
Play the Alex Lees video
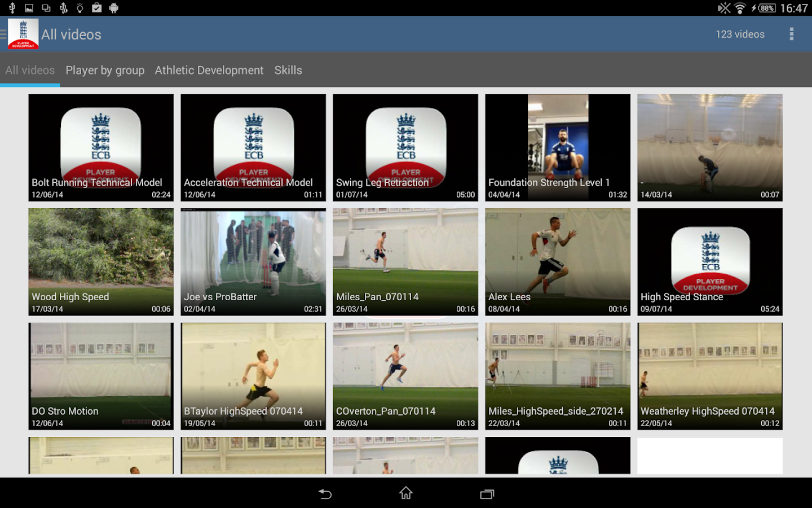[558, 262]
